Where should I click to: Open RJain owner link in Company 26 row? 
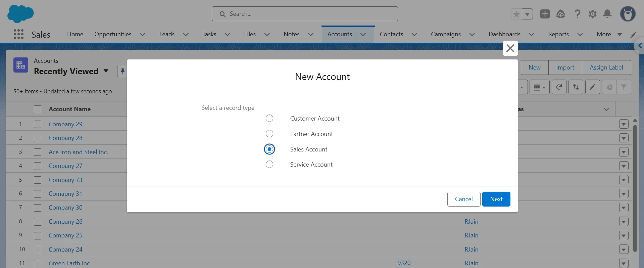(472, 222)
